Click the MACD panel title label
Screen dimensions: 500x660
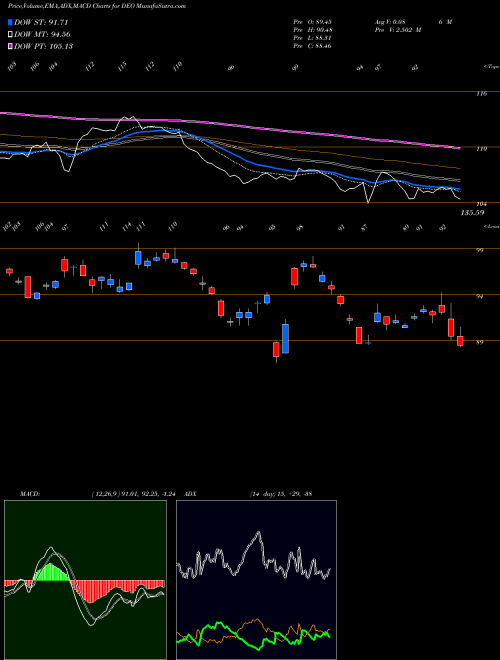30,494
